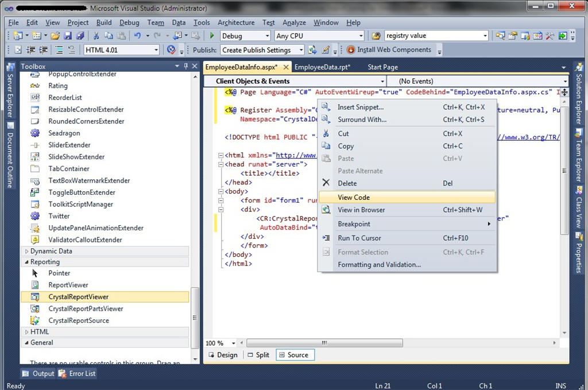Select CrystalReportSource in the Toolbox
This screenshot has height=390, width=588.
78,321
